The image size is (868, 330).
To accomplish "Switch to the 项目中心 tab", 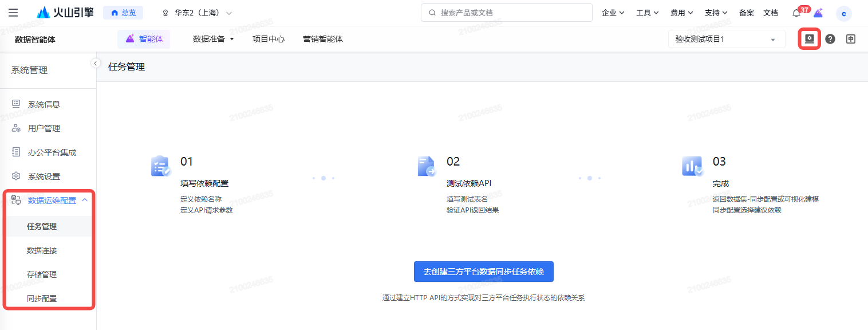I will point(269,39).
